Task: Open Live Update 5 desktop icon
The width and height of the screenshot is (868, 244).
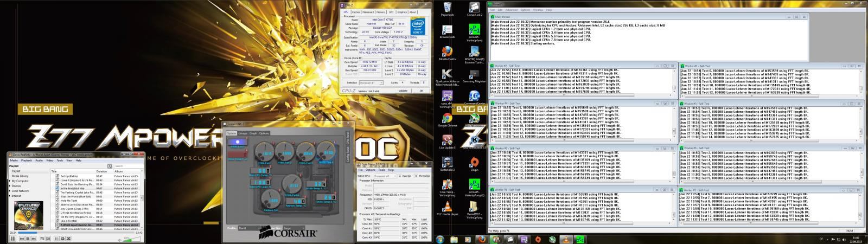Action: [x=447, y=141]
